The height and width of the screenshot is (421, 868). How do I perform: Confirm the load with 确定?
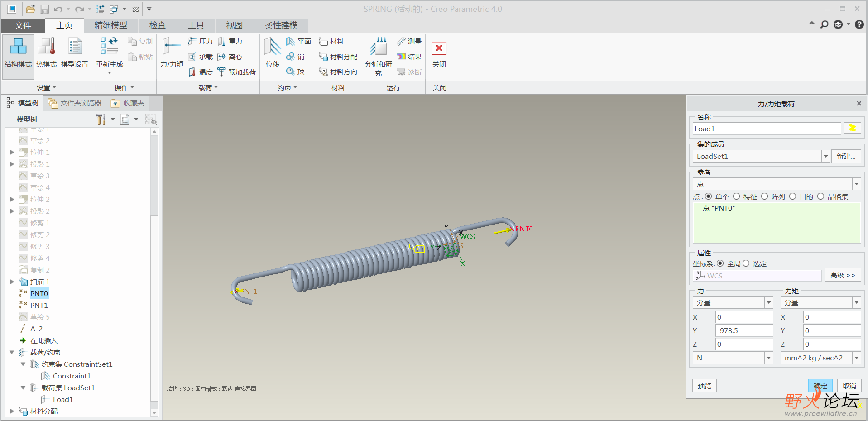click(x=820, y=386)
